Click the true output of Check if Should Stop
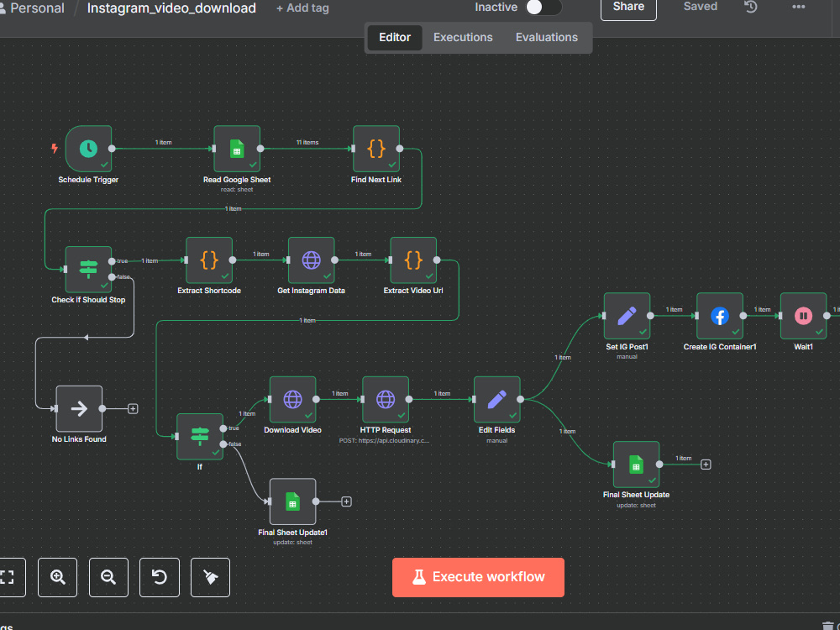This screenshot has width=840, height=630. pos(112,261)
